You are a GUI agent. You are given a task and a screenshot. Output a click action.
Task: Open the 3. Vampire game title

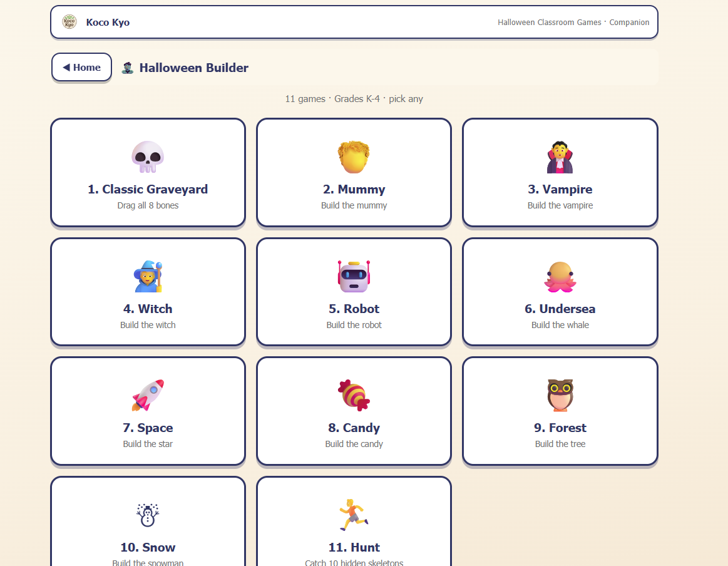coord(560,190)
